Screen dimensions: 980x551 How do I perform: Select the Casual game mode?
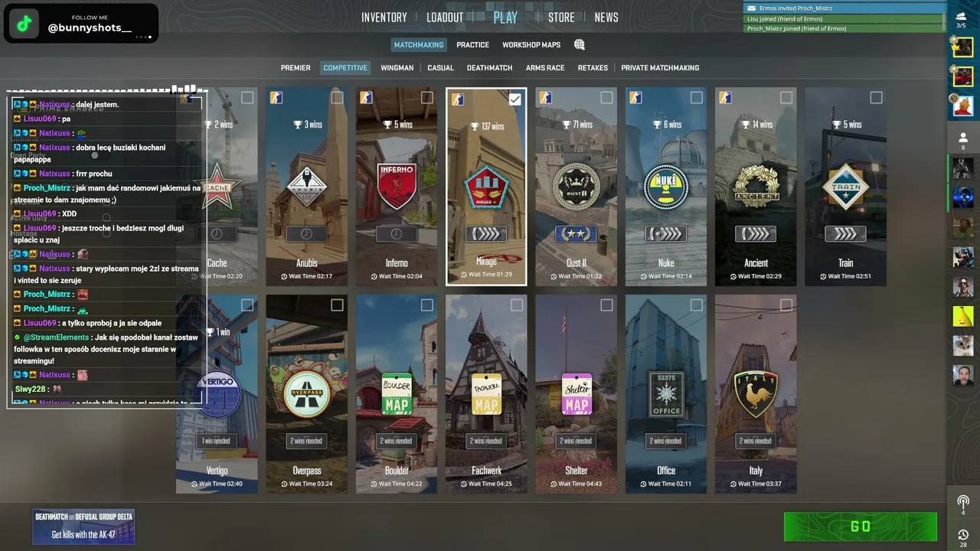pyautogui.click(x=440, y=68)
